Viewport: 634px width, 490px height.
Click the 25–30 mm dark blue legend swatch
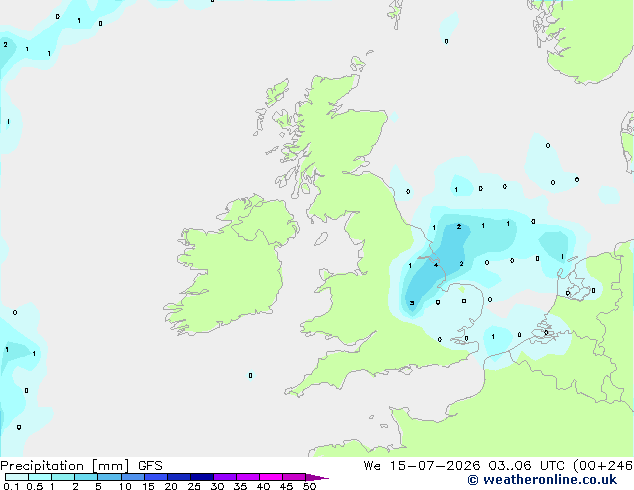coord(202,477)
